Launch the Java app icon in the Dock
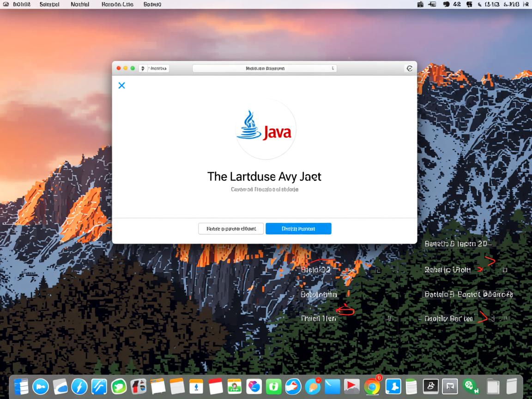 pos(430,386)
